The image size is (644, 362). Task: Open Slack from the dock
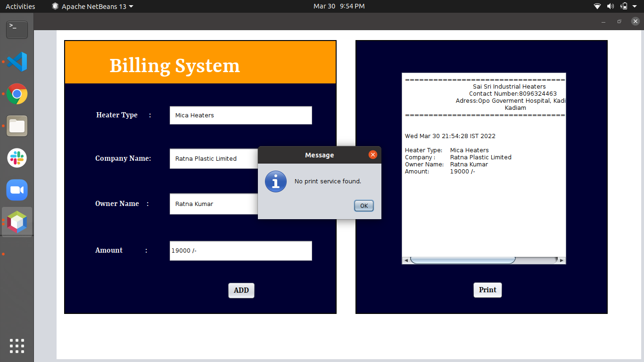click(x=17, y=158)
